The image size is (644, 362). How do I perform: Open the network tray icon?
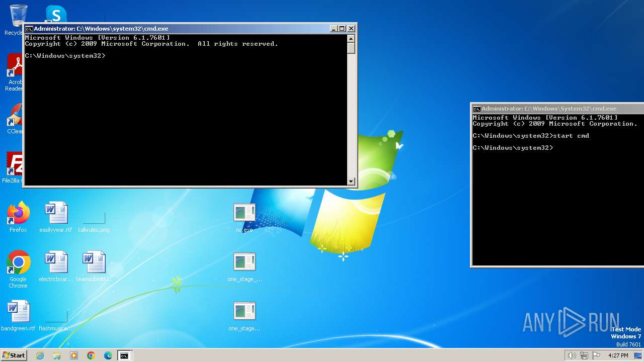click(x=584, y=355)
